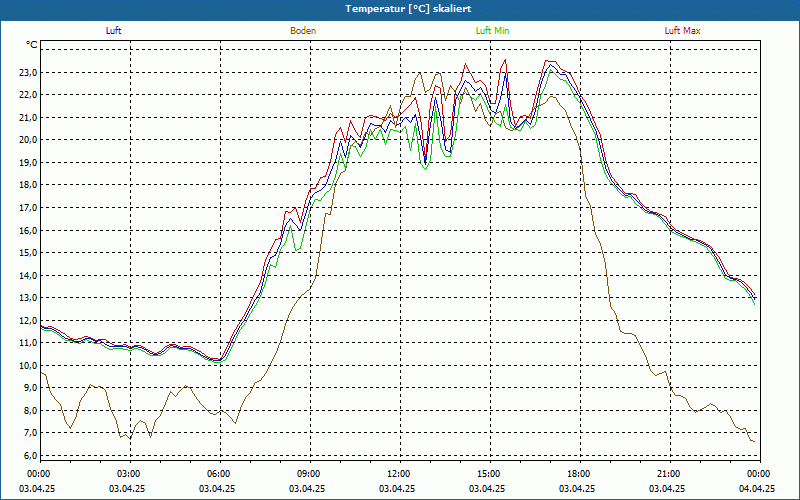
Task: Click the '12:00' time axis label
Action: click(400, 474)
